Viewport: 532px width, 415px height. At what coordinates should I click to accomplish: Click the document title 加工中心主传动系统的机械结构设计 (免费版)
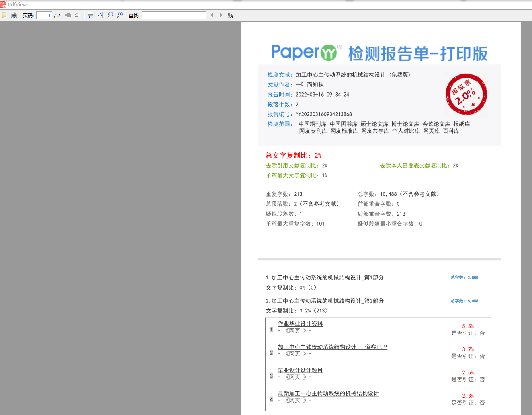tap(353, 75)
